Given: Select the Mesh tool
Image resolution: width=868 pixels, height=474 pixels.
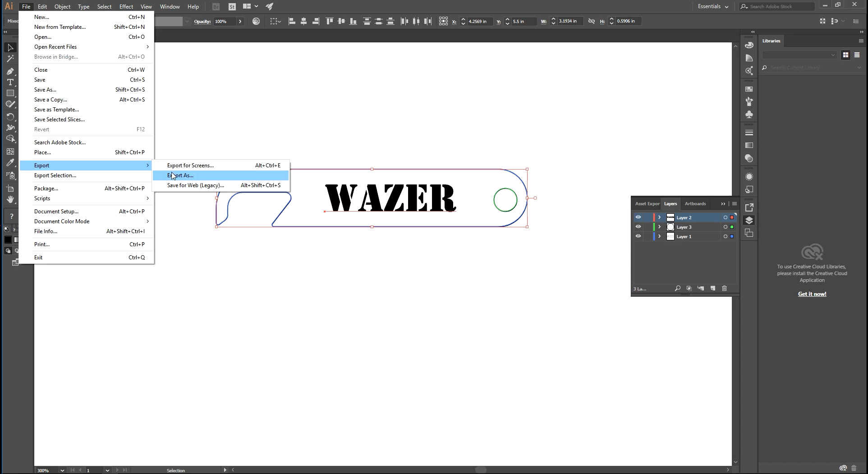Looking at the screenshot, I should 10,152.
